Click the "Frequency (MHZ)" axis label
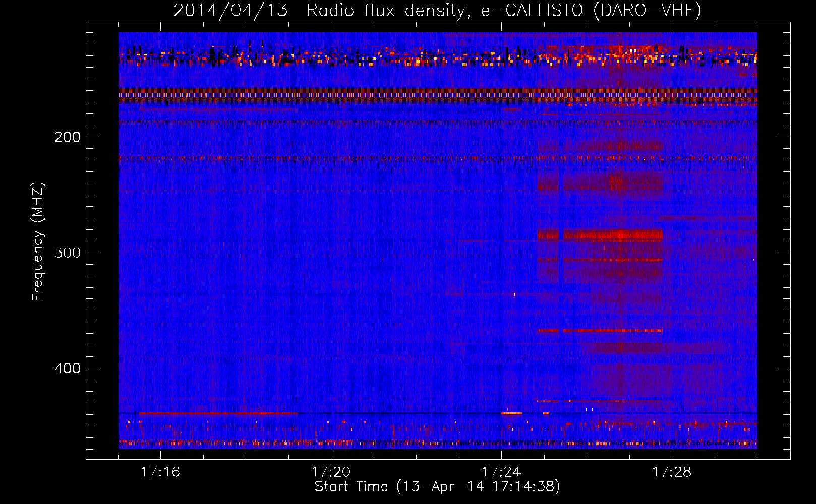Screen dimensions: 816x504 38,242
